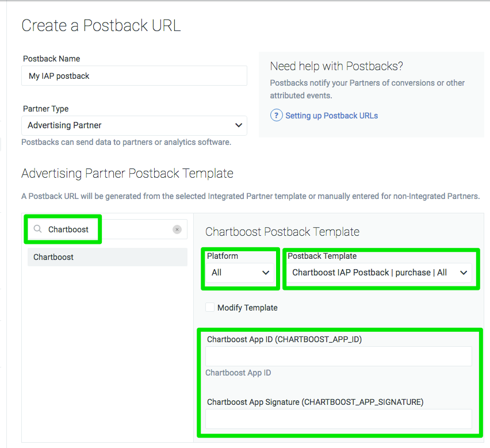Clear the partner search with the X icon

(177, 229)
